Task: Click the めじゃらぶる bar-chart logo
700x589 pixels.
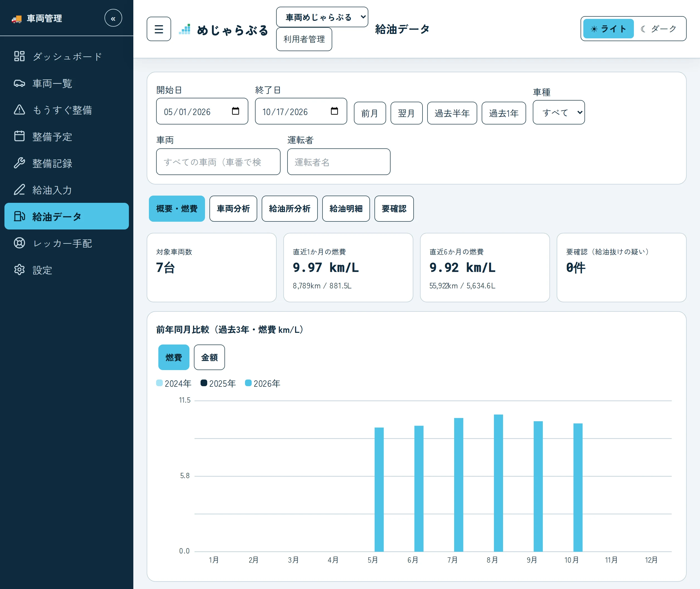Action: click(x=185, y=29)
